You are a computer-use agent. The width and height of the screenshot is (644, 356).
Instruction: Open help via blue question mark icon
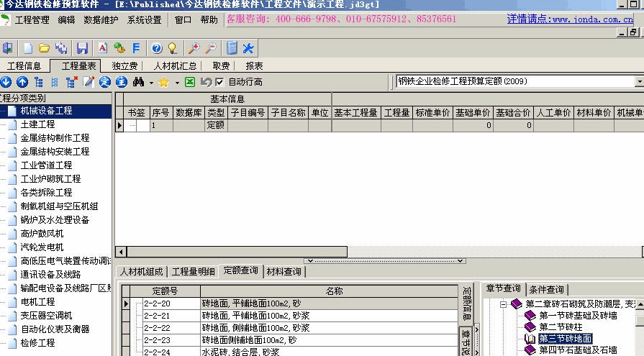(156, 48)
